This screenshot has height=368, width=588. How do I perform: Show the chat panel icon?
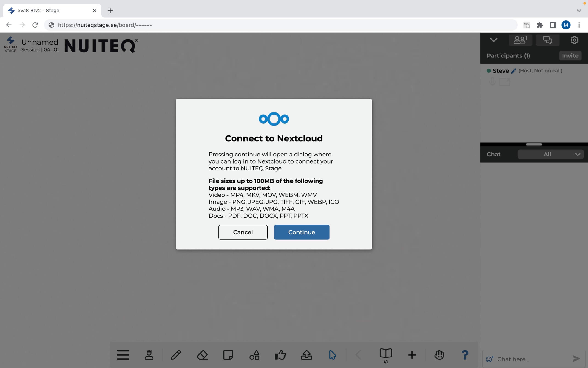pos(547,40)
